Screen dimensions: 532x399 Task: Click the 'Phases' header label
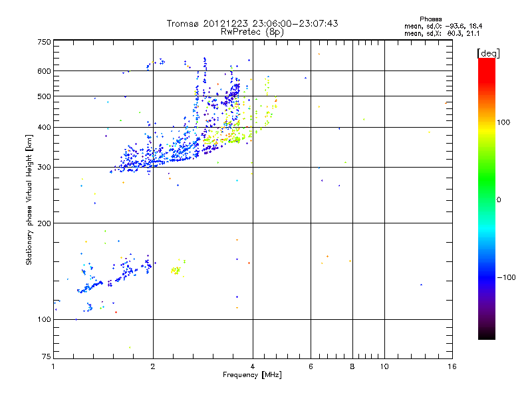430,19
